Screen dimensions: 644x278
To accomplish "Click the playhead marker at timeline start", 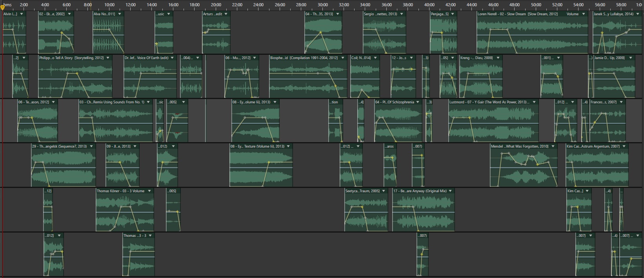I will (2, 7).
